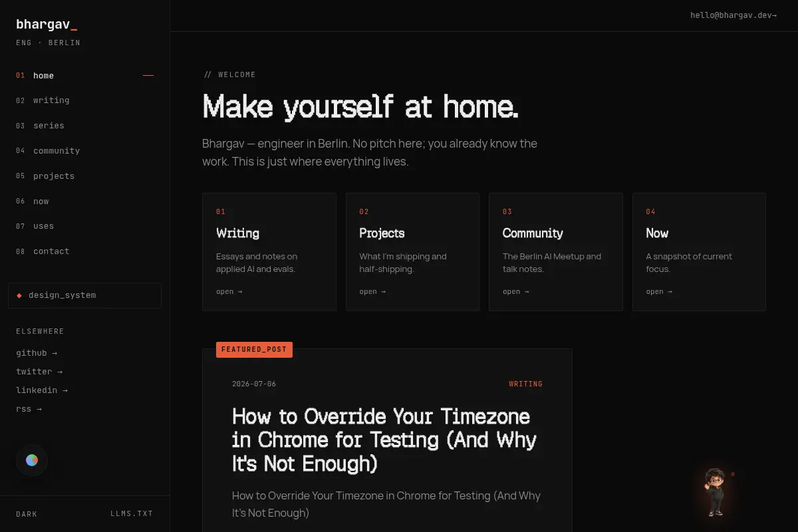Click the waving avatar character

pyautogui.click(x=716, y=492)
